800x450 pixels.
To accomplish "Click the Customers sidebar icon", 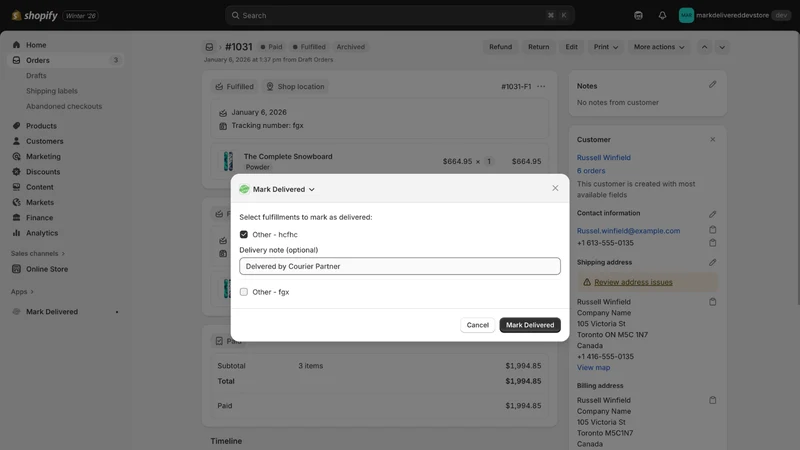I will [16, 141].
